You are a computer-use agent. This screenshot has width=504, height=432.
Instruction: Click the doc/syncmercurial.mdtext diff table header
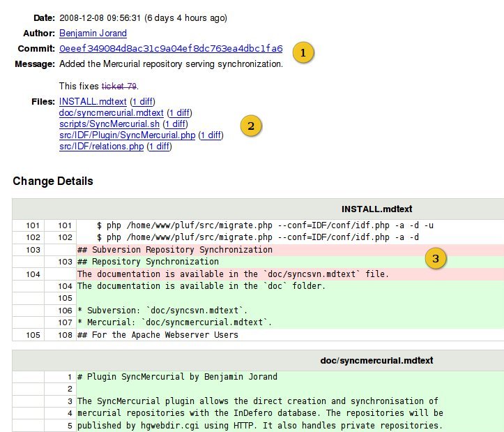376,360
